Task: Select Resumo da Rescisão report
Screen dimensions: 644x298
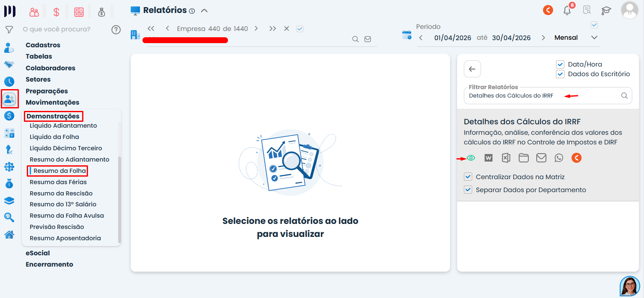Action: click(x=61, y=193)
